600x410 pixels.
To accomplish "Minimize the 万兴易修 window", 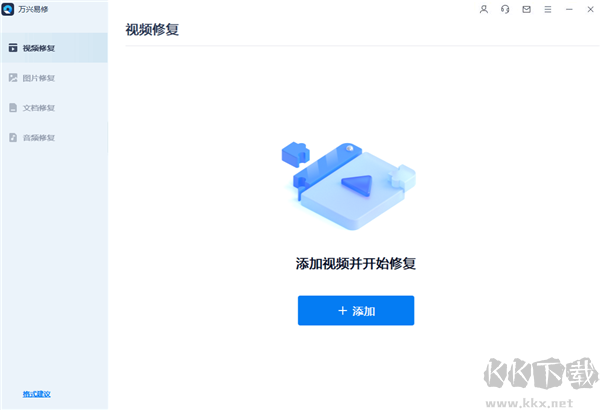I will (x=569, y=9).
